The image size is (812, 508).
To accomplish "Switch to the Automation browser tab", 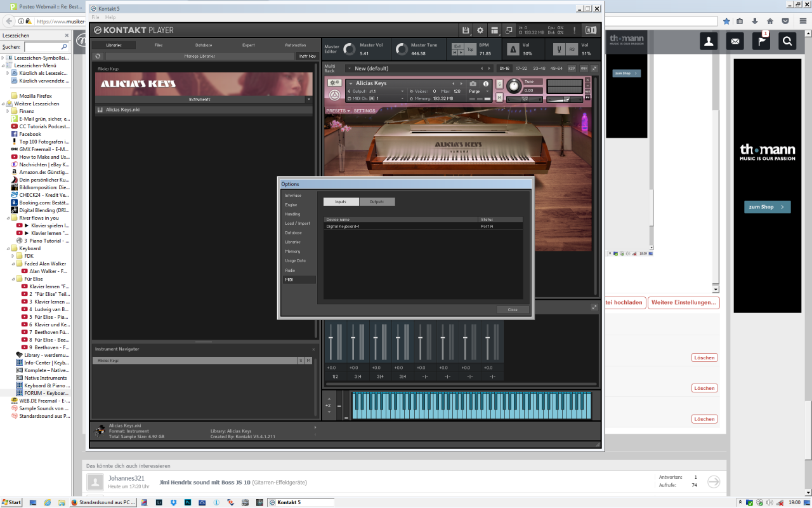I will click(x=296, y=45).
